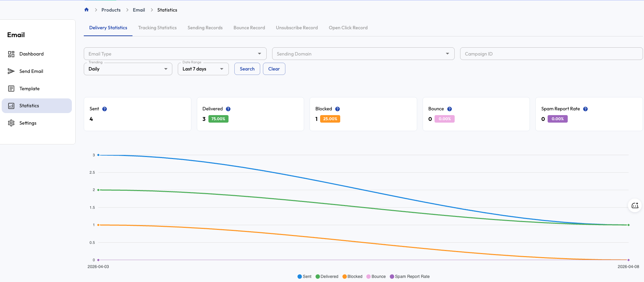The height and width of the screenshot is (282, 644).
Task: Expand the Email Type dropdown
Action: (x=175, y=54)
